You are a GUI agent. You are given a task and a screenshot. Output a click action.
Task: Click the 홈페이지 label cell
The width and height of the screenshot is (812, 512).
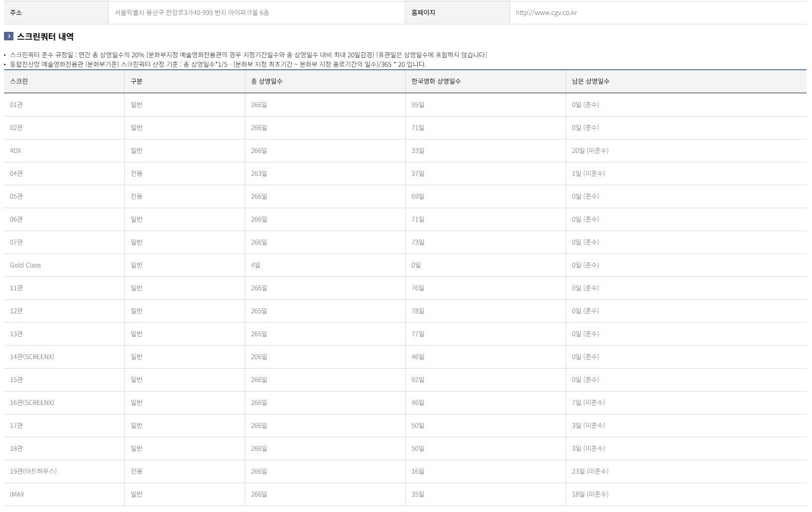[457, 12]
